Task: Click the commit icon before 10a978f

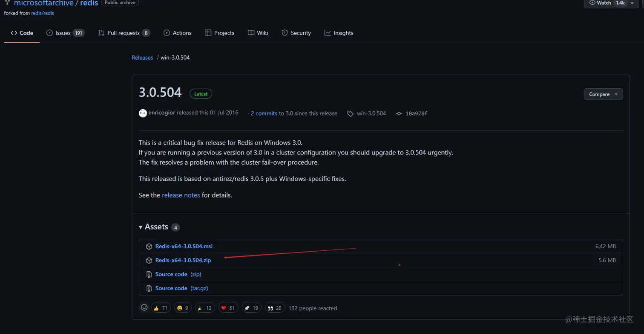Action: [x=399, y=113]
